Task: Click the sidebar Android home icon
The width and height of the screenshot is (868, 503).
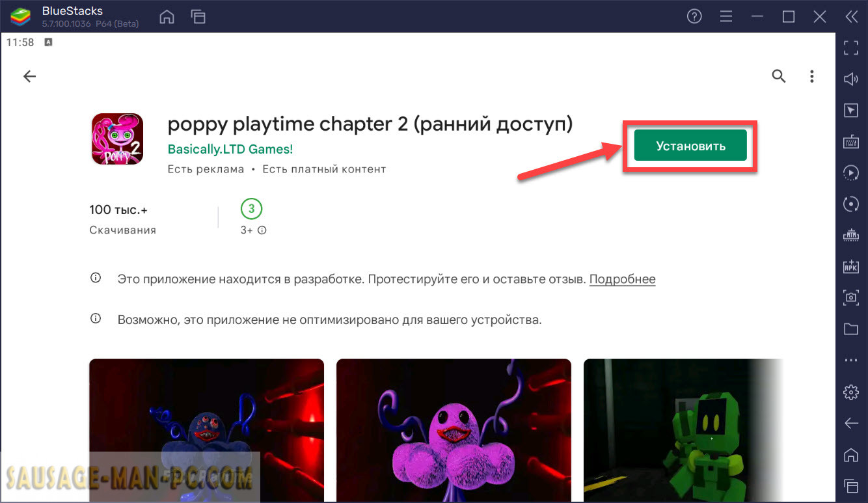Action: tap(851, 454)
